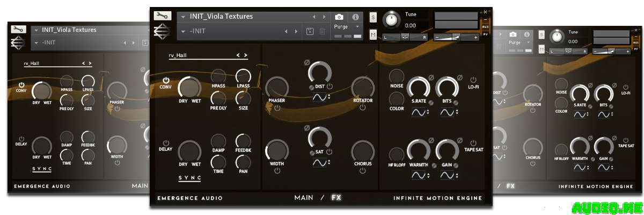Click the reverb DRY WET knob

click(189, 87)
